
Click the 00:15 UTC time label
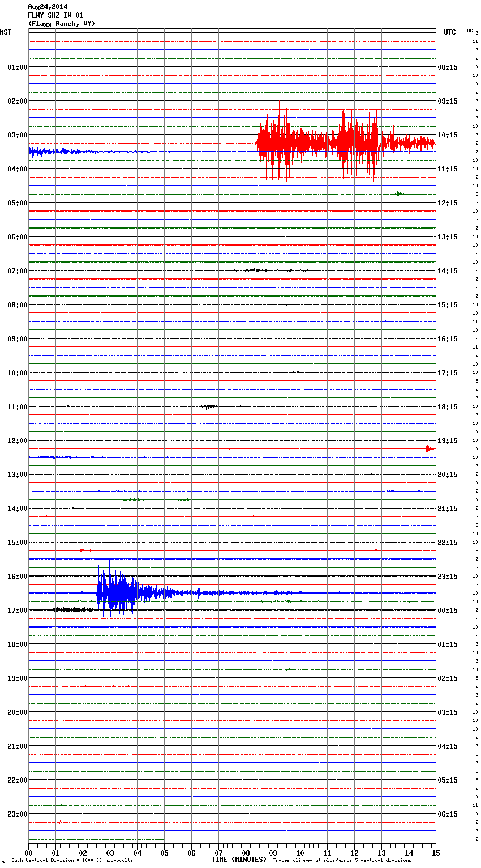(448, 611)
